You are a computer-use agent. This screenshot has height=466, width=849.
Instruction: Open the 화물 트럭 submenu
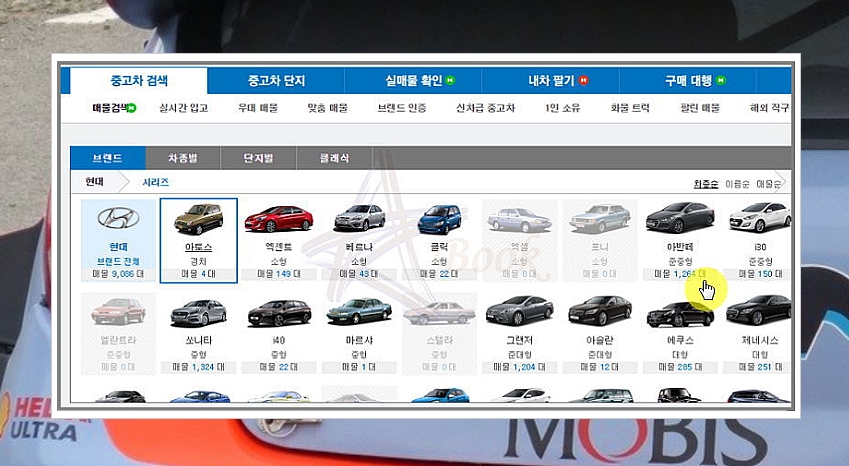tap(630, 108)
